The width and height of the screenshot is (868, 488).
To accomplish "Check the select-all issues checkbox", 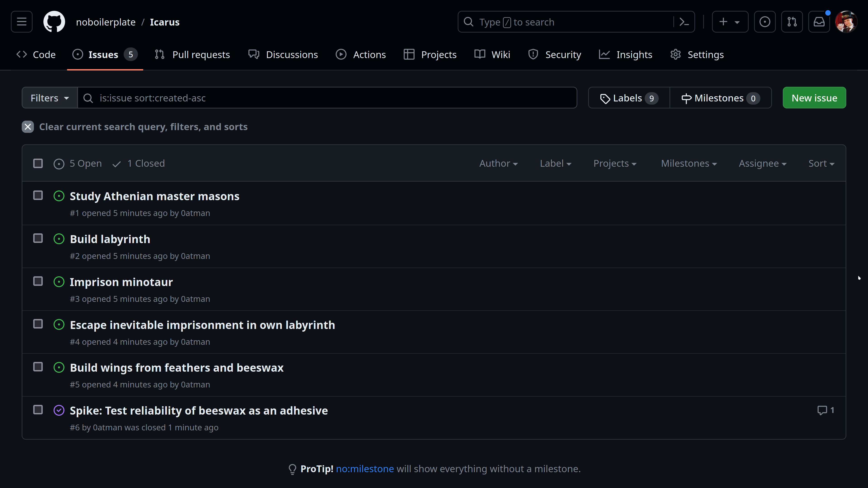I will point(38,163).
